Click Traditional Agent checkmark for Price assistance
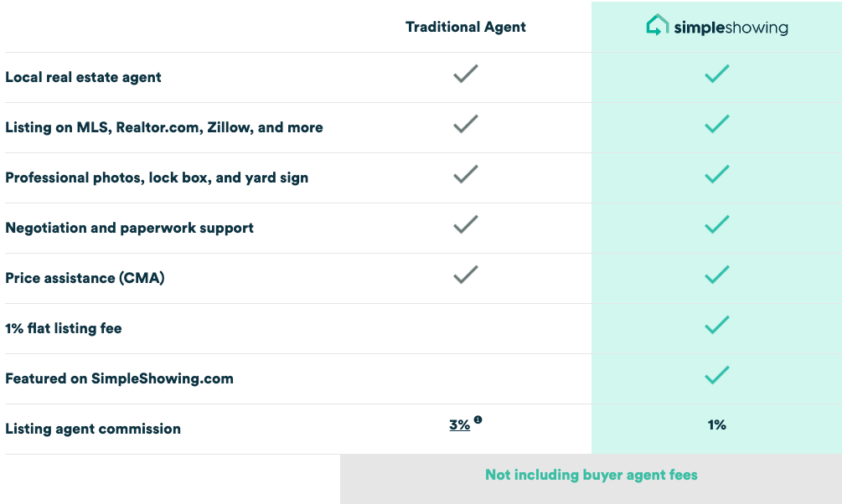Image resolution: width=842 pixels, height=504 pixels. [465, 275]
